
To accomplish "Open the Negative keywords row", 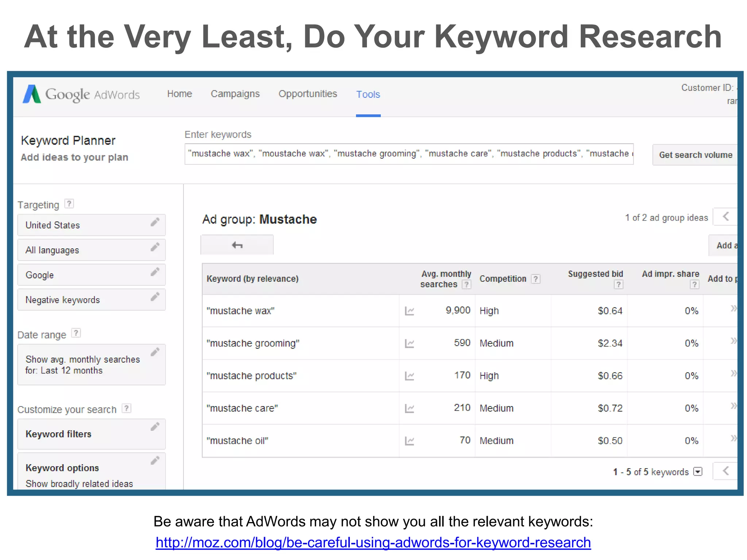I will (x=92, y=300).
